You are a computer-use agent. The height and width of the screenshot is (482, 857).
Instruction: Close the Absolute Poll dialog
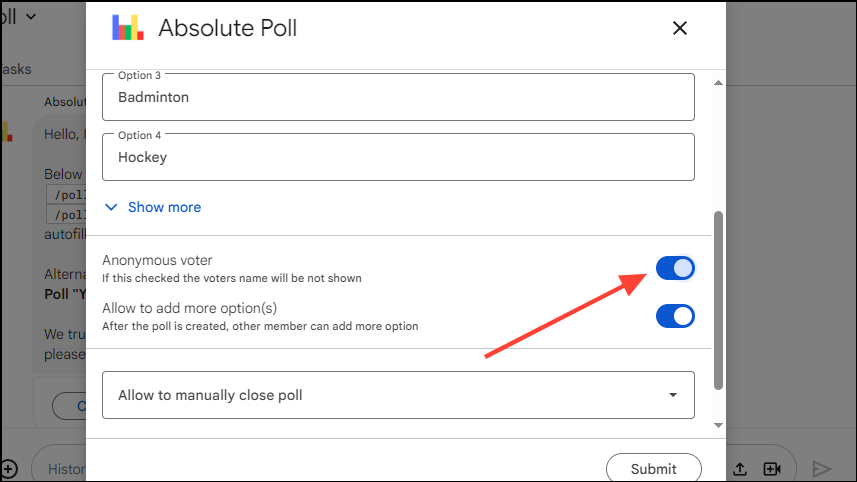pyautogui.click(x=680, y=28)
